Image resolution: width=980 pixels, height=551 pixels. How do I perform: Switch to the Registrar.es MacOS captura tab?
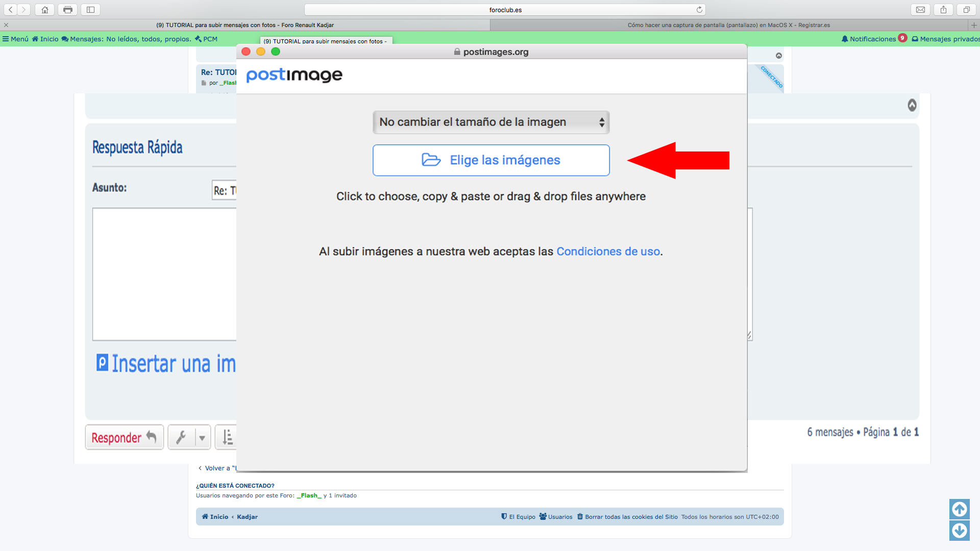[728, 25]
